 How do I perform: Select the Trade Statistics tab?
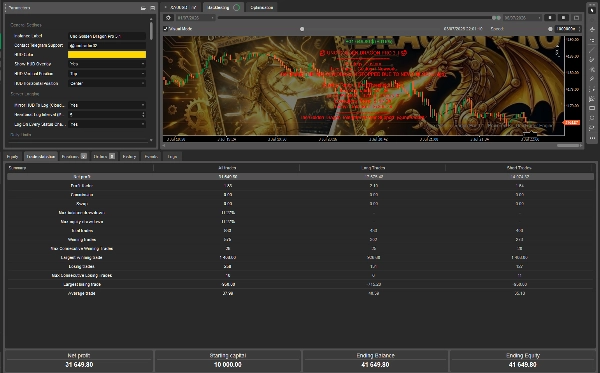point(40,156)
